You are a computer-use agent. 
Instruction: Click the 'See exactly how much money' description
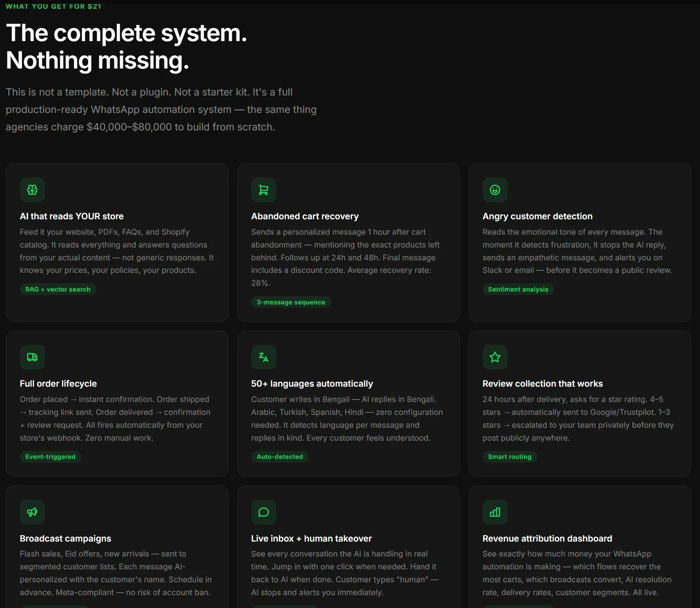577,573
